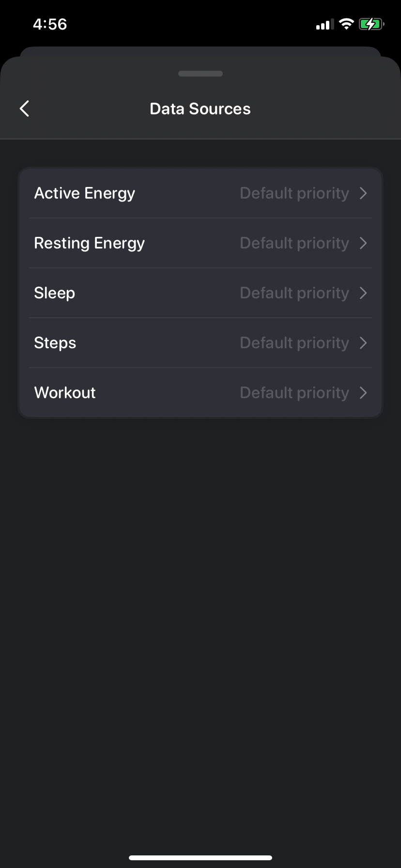The height and width of the screenshot is (868, 401).
Task: Tap the sheet grabber handle at top
Action: tap(200, 74)
